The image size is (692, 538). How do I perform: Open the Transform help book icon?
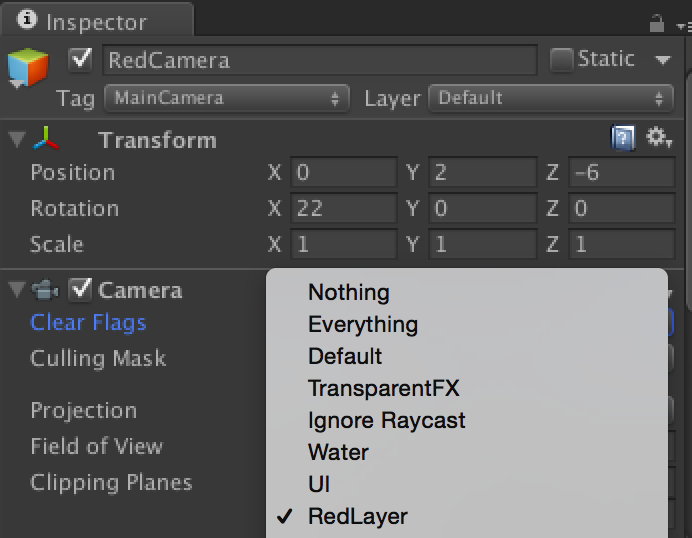tap(623, 139)
